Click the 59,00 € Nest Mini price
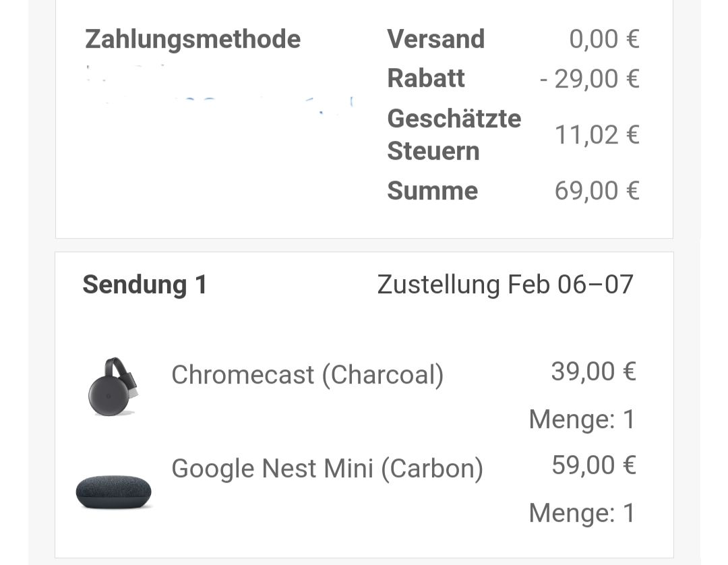This screenshot has height=565, width=728. pyautogui.click(x=594, y=465)
